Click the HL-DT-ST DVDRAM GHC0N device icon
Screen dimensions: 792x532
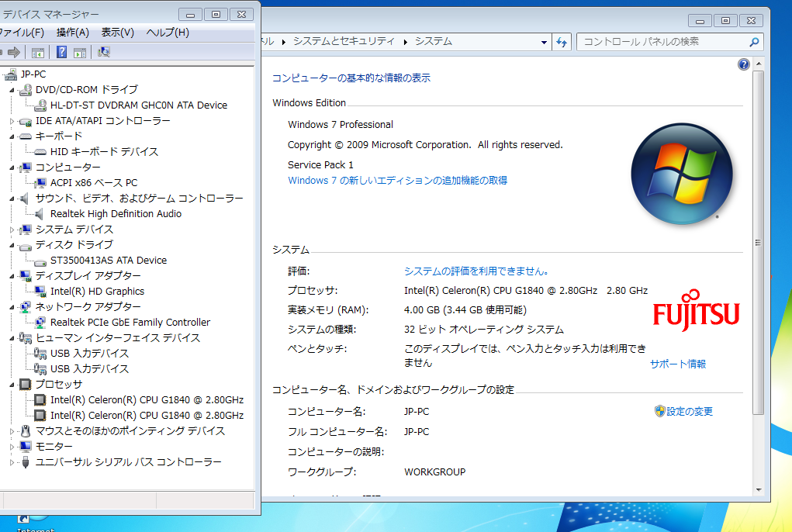40,105
